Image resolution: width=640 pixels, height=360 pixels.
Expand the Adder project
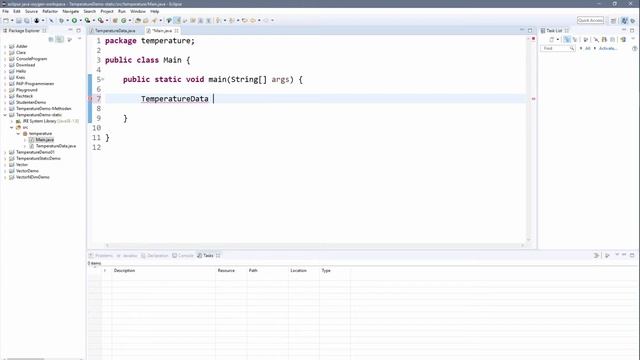[5, 46]
